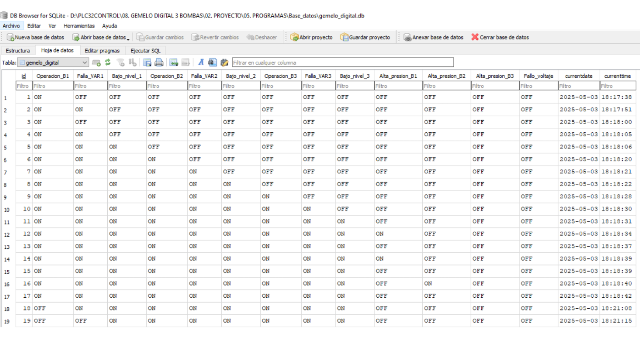
Task: Open the gemelo_digital table dropdown
Action: click(53, 62)
